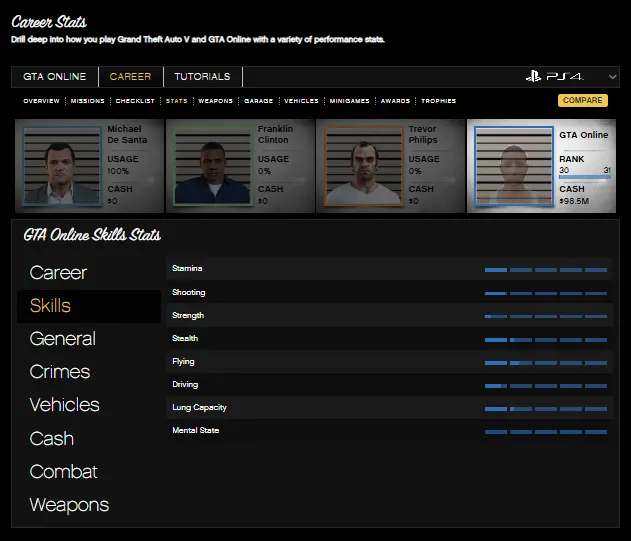Screen dimensions: 631x541
Task: Open the MINIGAMES sub-navigation link
Action: tap(348, 101)
